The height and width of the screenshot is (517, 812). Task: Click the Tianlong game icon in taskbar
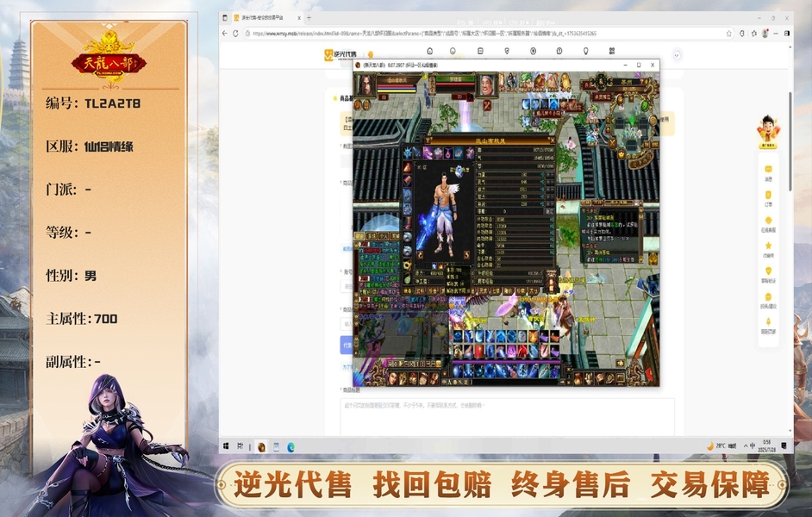tap(261, 446)
